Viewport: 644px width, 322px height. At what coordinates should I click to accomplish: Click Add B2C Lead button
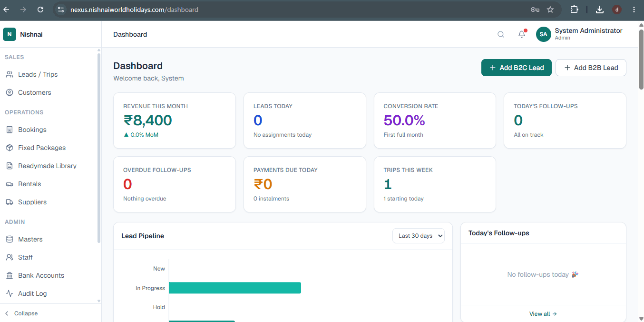517,68
